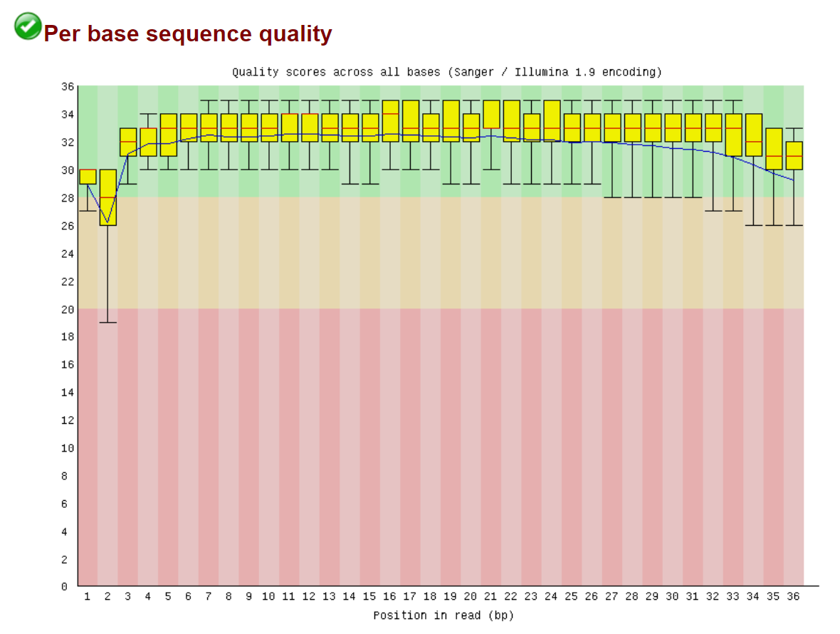Click the x-axis position label 25
The image size is (840, 634).
[x=571, y=596]
